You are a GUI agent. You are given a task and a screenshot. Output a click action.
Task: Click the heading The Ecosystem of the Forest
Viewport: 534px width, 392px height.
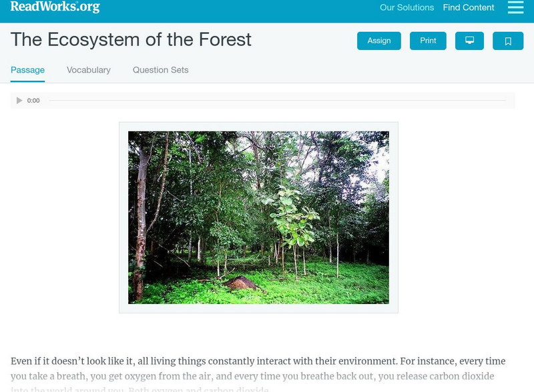131,40
